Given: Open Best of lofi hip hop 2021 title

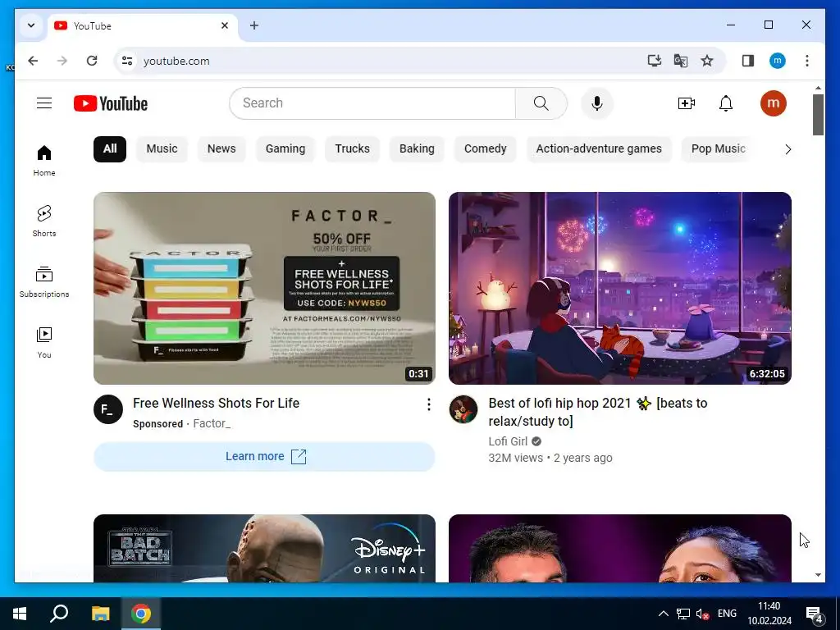Looking at the screenshot, I should coord(598,412).
